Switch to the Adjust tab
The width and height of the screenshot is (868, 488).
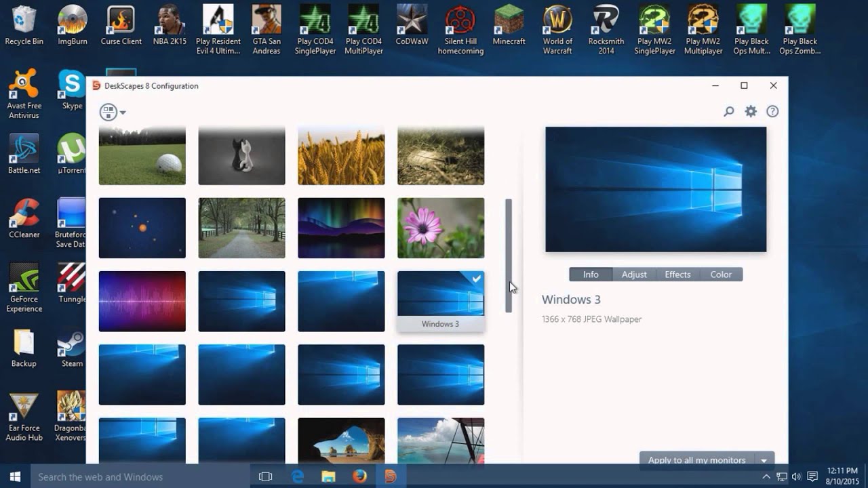pos(634,274)
